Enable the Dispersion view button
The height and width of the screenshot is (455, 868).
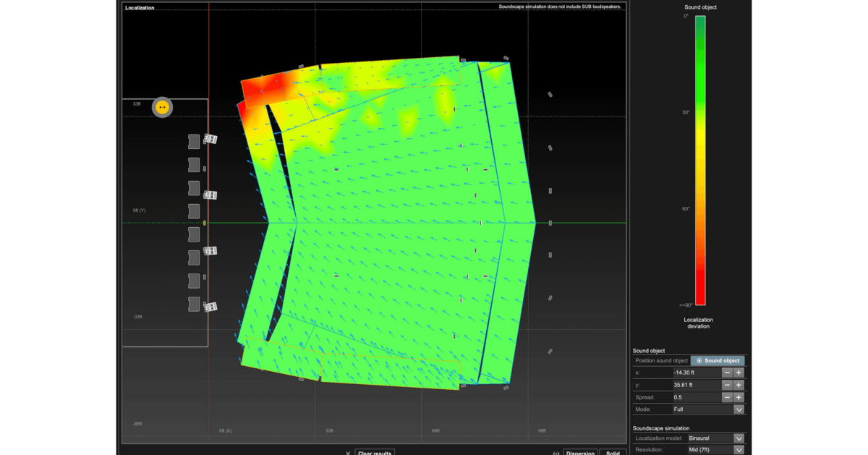(x=581, y=453)
